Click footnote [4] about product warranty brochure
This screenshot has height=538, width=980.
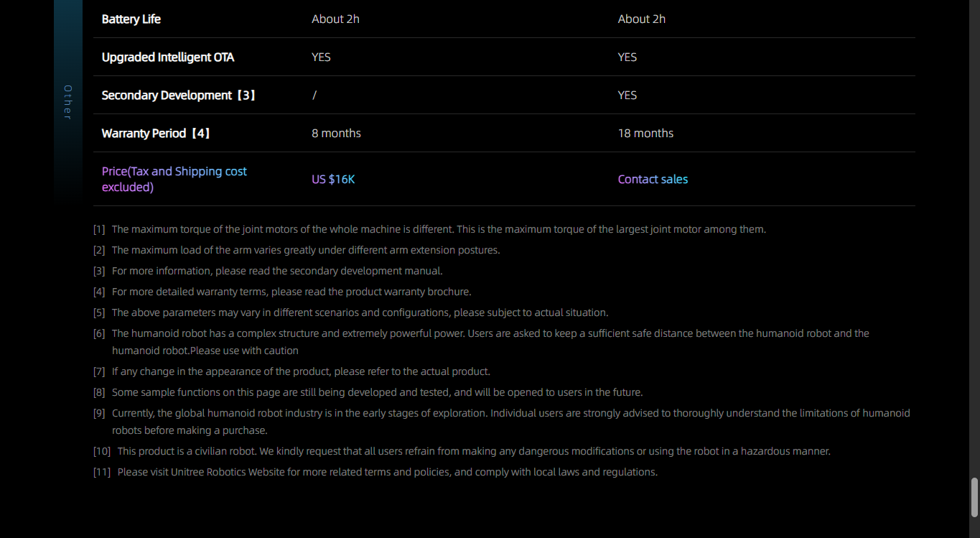[x=291, y=292]
